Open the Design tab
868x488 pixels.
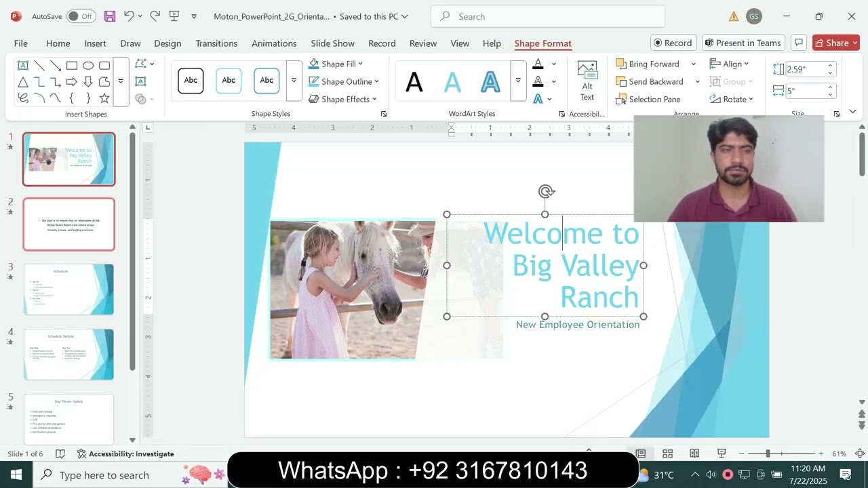[x=167, y=43]
